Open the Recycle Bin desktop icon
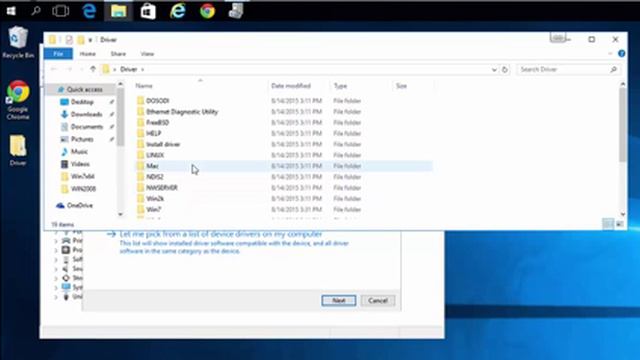This screenshot has width=640, height=360. point(18,42)
